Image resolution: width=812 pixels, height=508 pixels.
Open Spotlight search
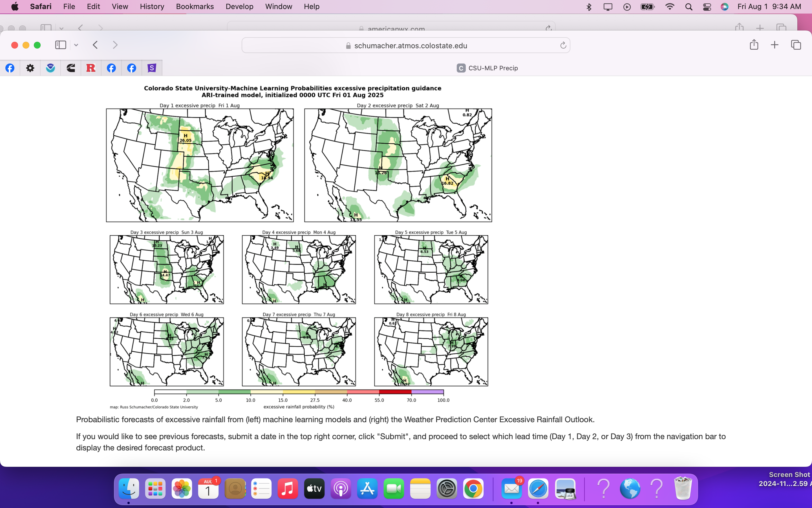pyautogui.click(x=689, y=7)
